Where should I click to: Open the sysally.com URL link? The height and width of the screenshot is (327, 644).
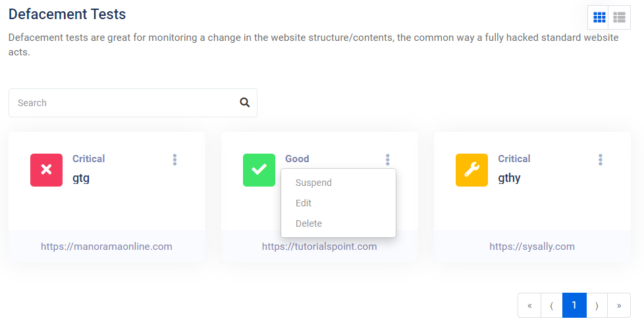[532, 247]
